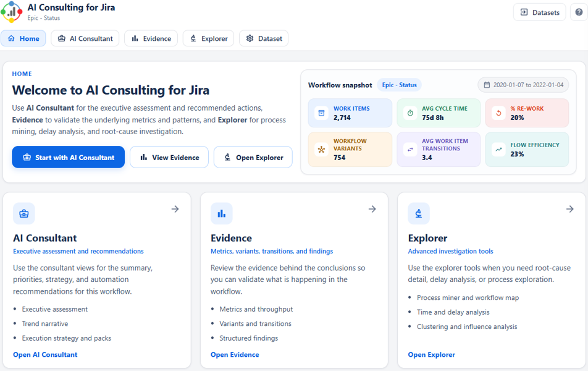The width and height of the screenshot is (588, 371).
Task: Select the Home tab
Action: click(23, 38)
